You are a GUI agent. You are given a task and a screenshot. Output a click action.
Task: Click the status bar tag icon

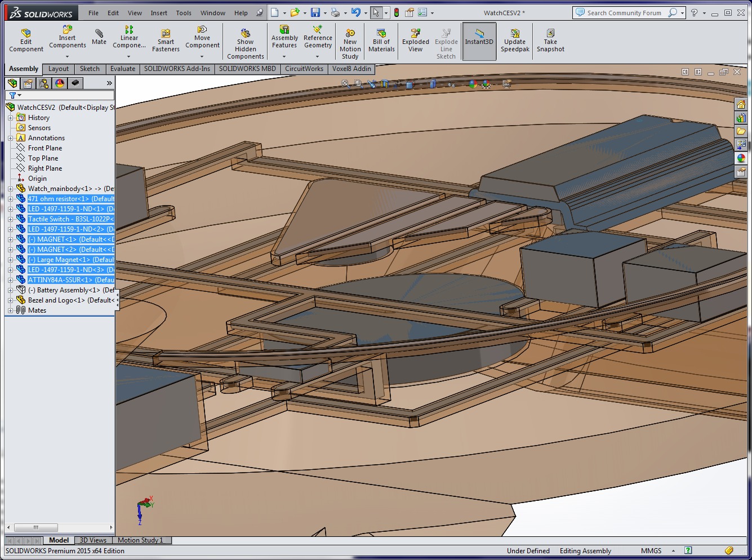[729, 551]
